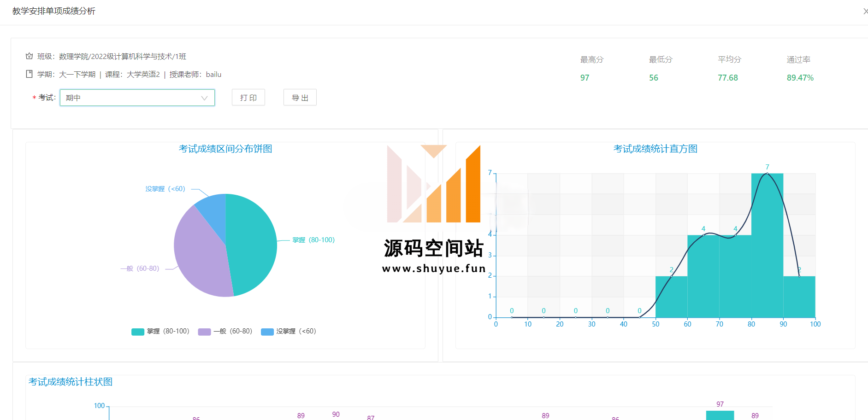Click the 考试成绩统计直方图 title
The image size is (868, 420).
655,149
